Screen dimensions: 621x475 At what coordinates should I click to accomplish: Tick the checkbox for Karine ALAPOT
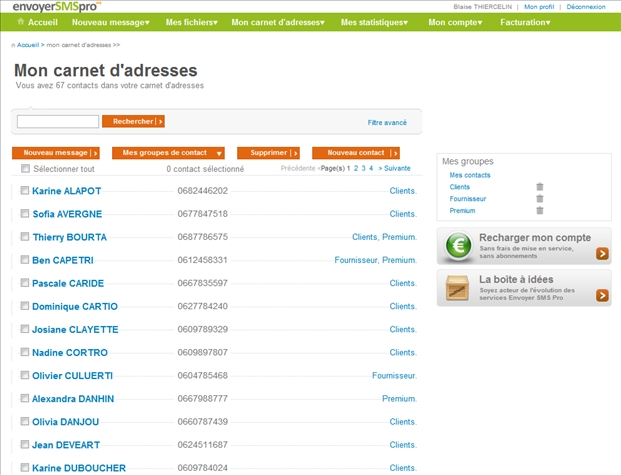coord(25,190)
